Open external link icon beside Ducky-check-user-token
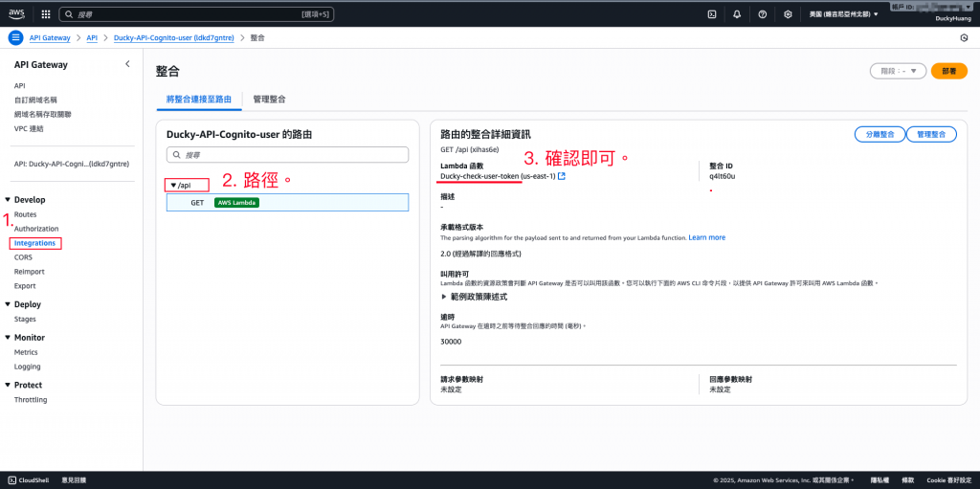The width and height of the screenshot is (980, 489). coord(562,176)
